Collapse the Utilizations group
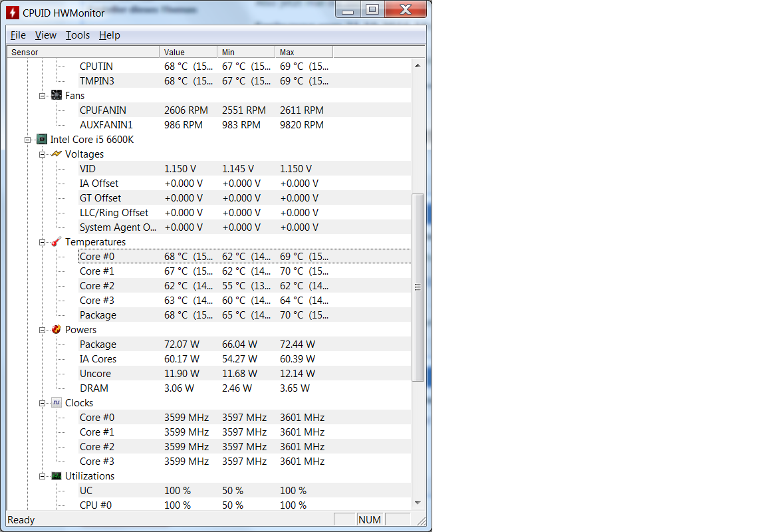 click(43, 476)
